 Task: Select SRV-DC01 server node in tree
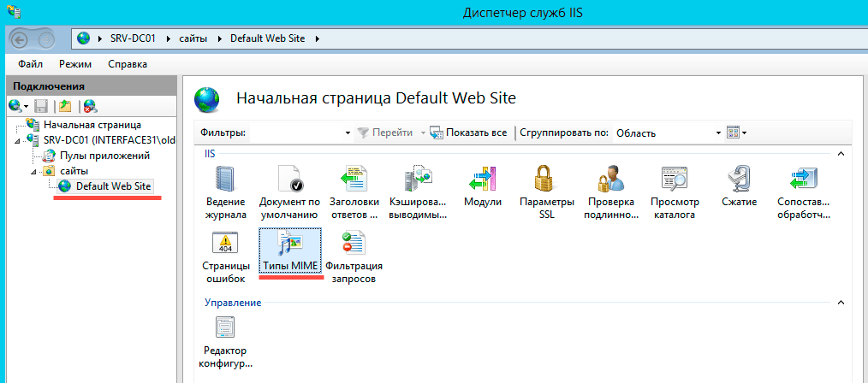pyautogui.click(x=110, y=140)
